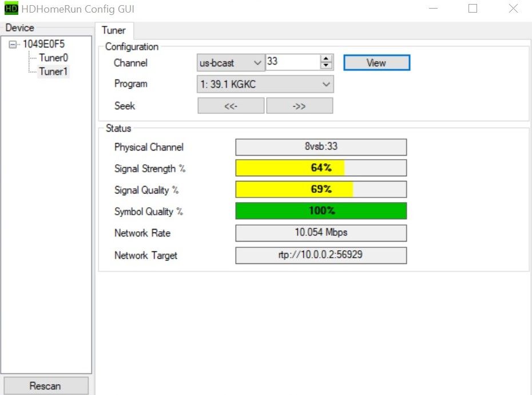The width and height of the screenshot is (532, 395).
Task: Click the Network Rate value 10.054 Mbps
Action: pos(321,233)
